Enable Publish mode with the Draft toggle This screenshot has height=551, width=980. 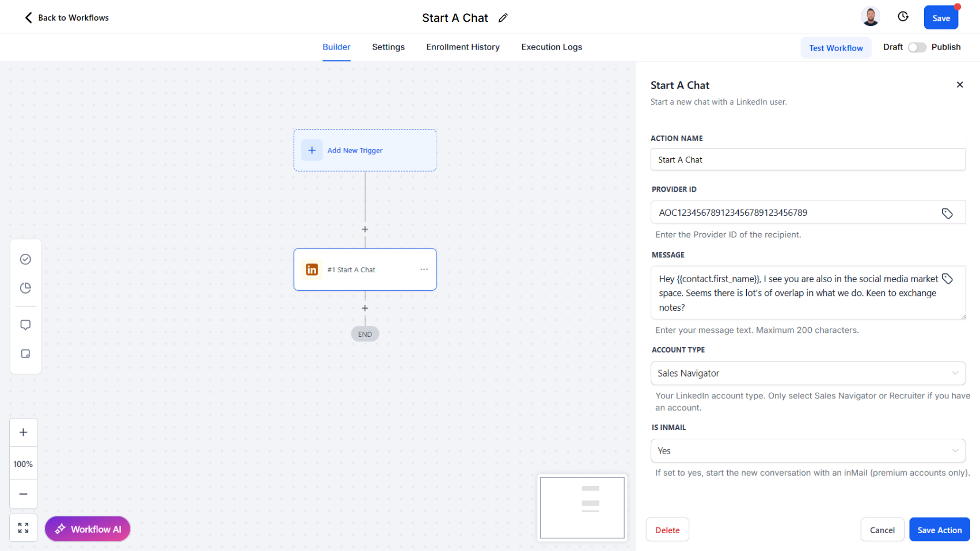[x=917, y=47]
